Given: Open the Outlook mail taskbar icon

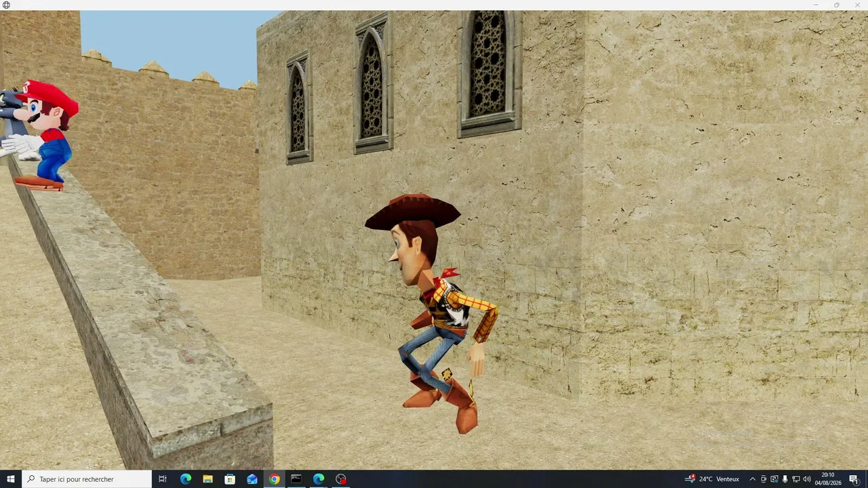Looking at the screenshot, I should pos(252,479).
